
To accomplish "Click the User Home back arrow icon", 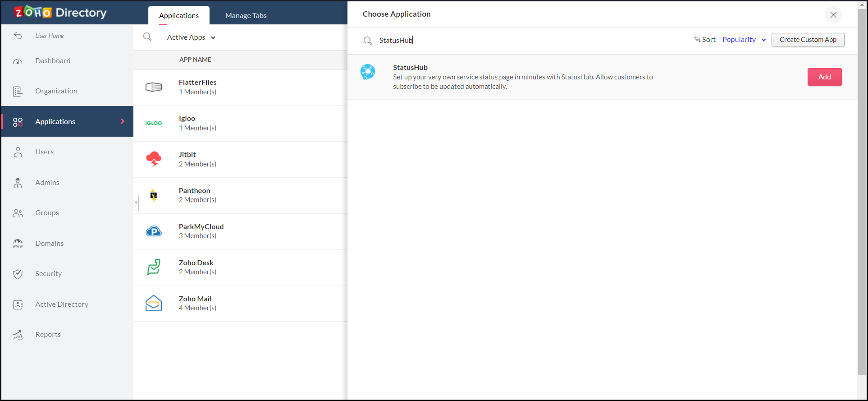I will click(x=18, y=36).
